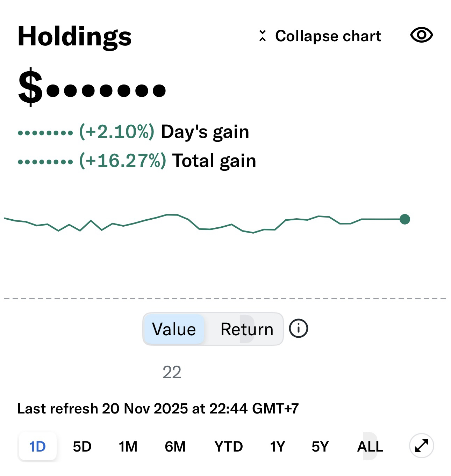
Task: Toggle the eye icon to show balances
Action: [421, 35]
